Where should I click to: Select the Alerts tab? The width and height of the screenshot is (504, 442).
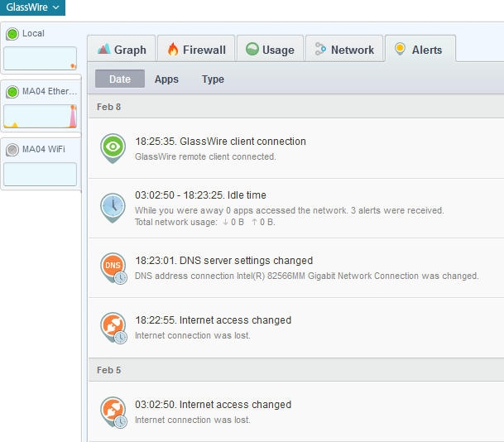419,50
